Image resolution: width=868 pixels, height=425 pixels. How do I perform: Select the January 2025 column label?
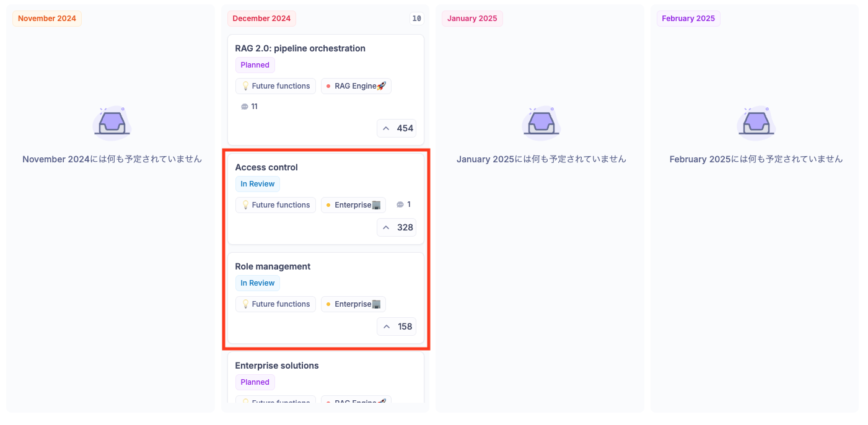coord(472,19)
